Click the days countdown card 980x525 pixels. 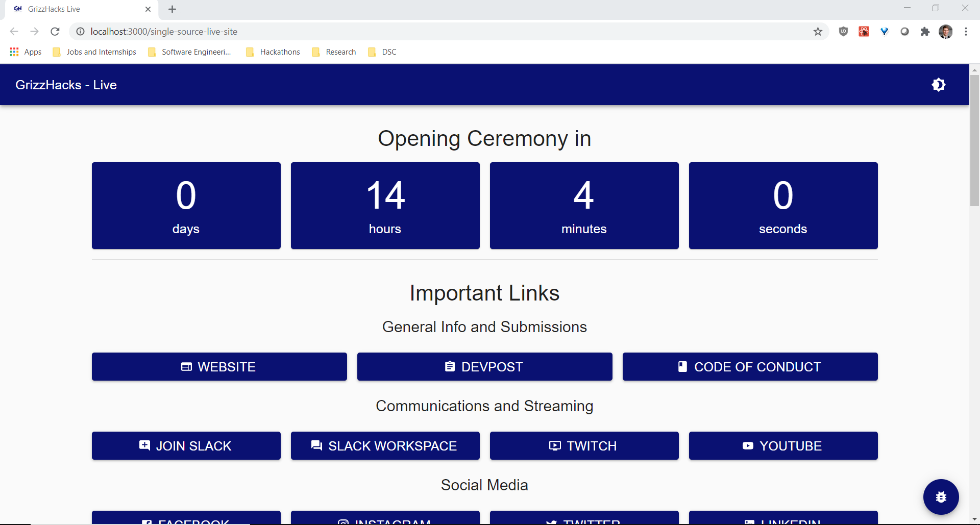pyautogui.click(x=186, y=206)
